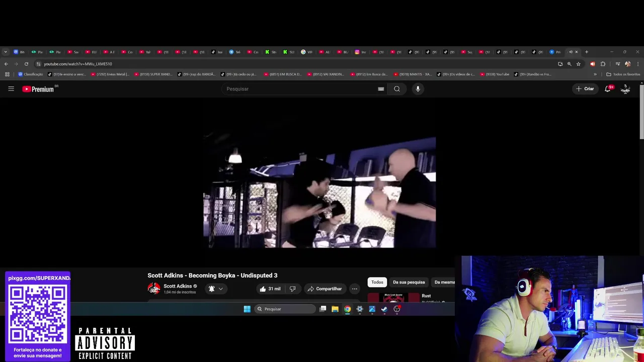Click the Compartilhar share button

click(325, 289)
